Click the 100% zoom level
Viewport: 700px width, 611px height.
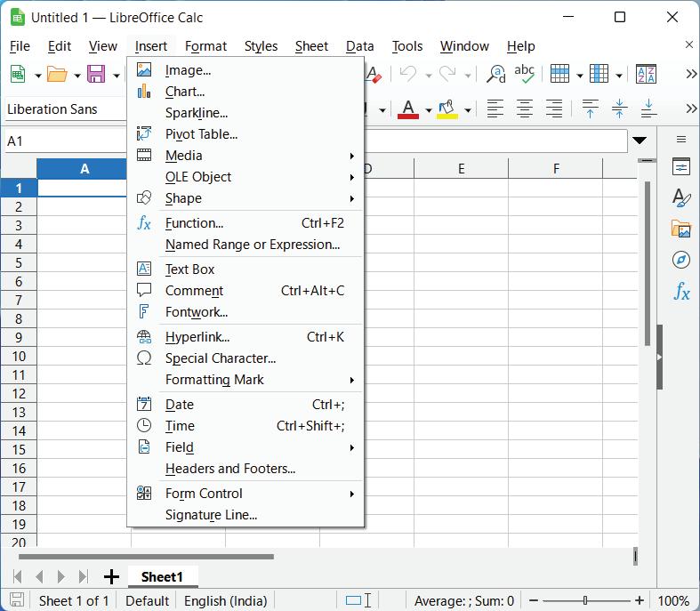click(x=673, y=600)
